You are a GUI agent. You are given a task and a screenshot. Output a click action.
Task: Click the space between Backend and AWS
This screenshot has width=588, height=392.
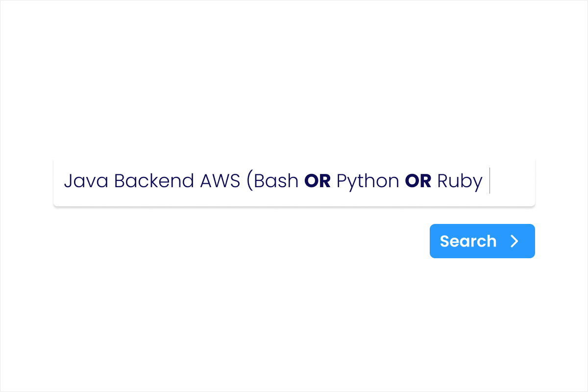197,181
